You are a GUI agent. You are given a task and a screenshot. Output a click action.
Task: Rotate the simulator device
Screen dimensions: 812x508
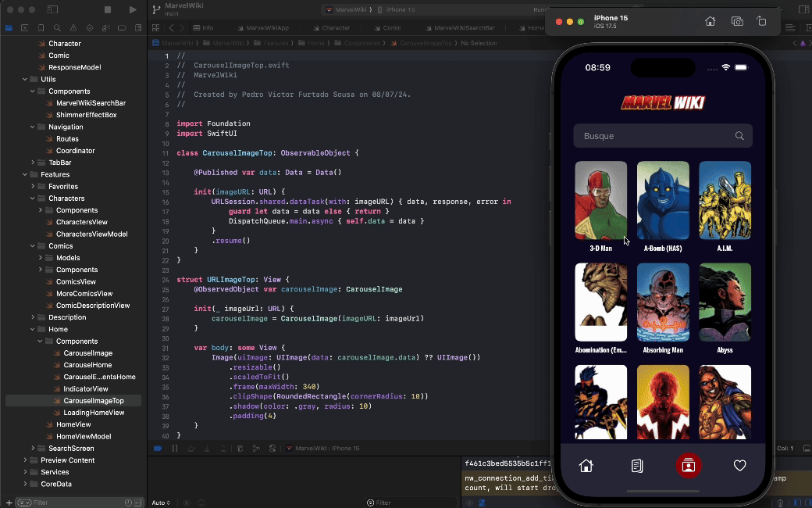[761, 21]
